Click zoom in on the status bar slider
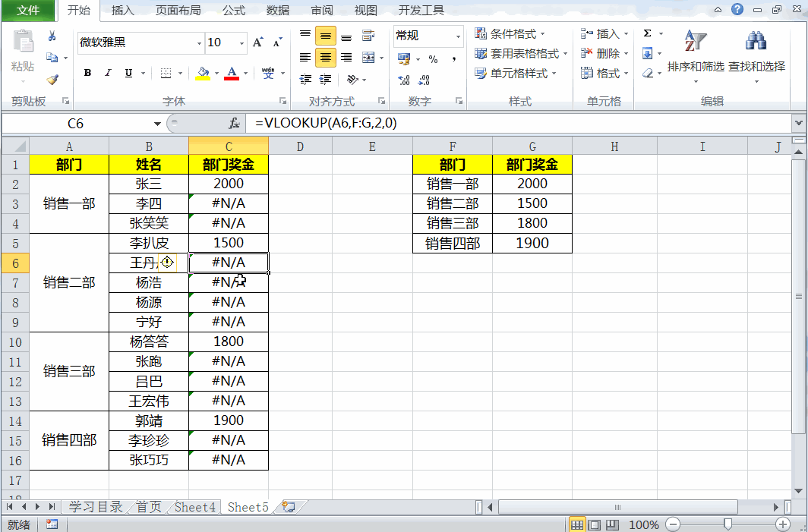 (784, 524)
